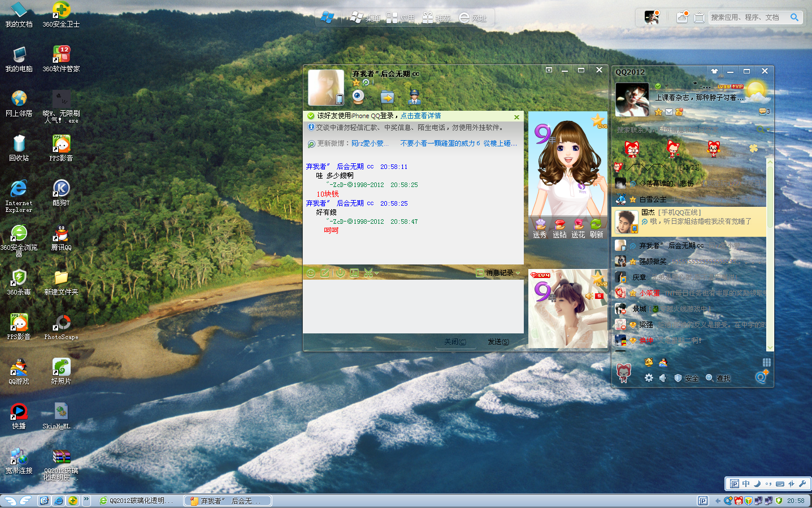Switch to 网址 in the top dock bar
Image resolution: width=812 pixels, height=508 pixels.
click(472, 18)
